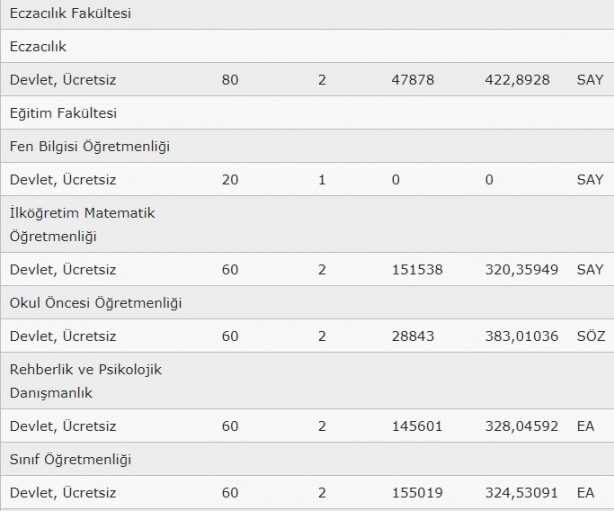
Task: Click the SÖZ score type cell
Action: click(590, 336)
